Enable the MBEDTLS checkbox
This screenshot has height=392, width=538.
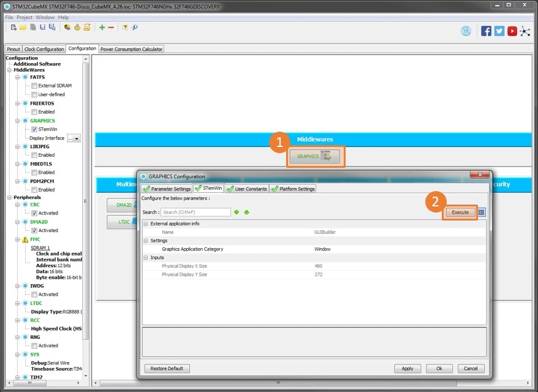point(34,172)
